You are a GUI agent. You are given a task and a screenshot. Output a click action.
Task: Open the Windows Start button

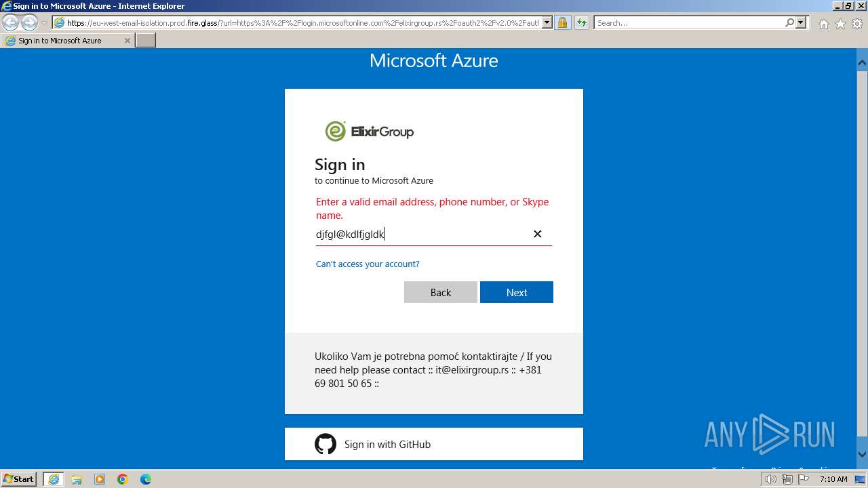pyautogui.click(x=19, y=479)
